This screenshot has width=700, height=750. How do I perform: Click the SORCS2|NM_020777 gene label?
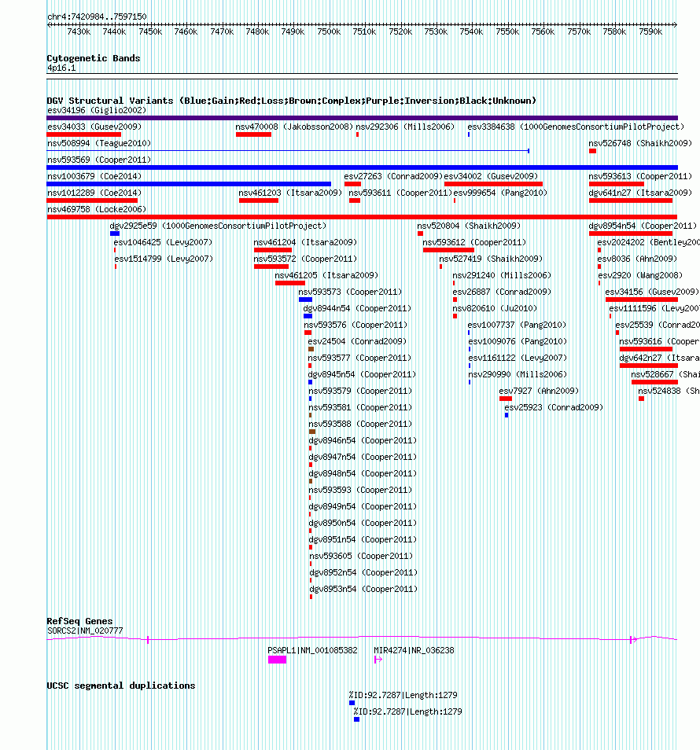coord(85,631)
